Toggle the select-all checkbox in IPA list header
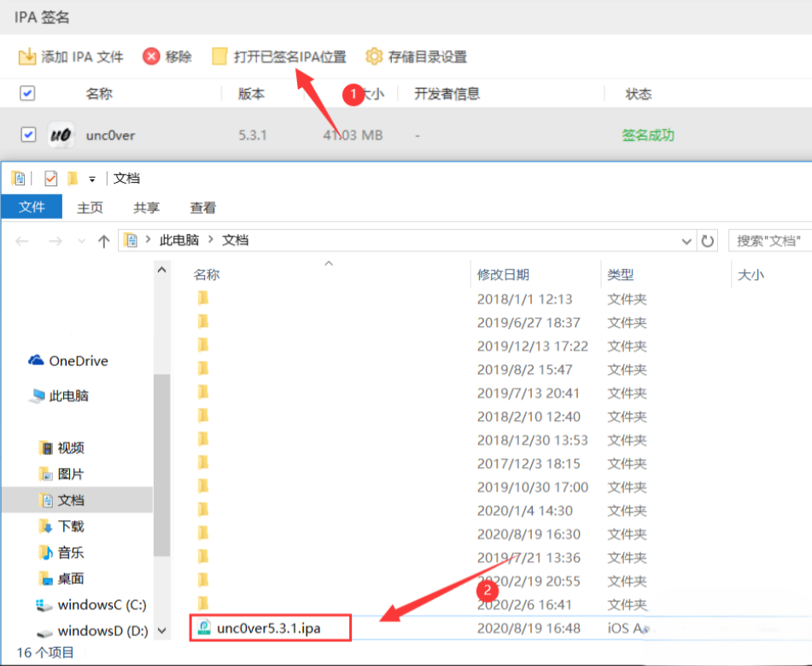The width and height of the screenshot is (812, 666). point(27,93)
